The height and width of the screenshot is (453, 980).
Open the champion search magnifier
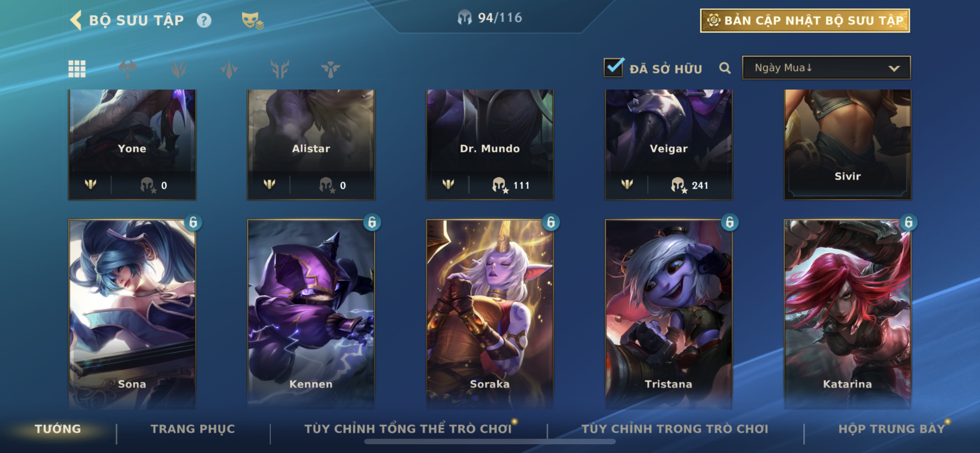(x=725, y=68)
